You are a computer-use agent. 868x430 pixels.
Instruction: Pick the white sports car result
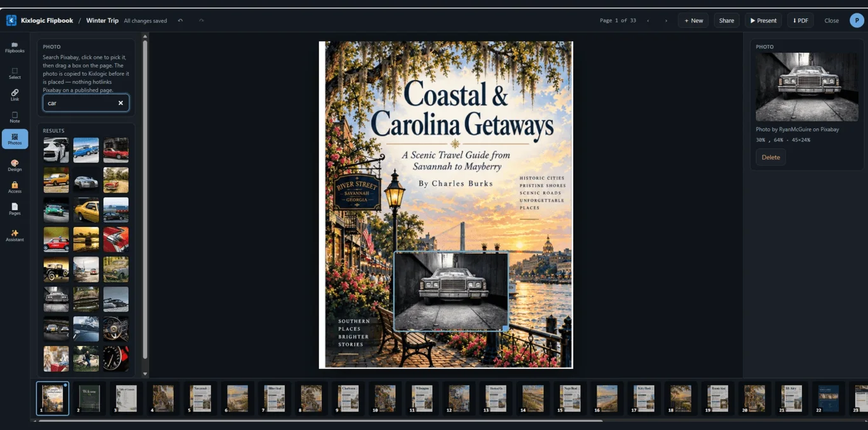pos(56,150)
